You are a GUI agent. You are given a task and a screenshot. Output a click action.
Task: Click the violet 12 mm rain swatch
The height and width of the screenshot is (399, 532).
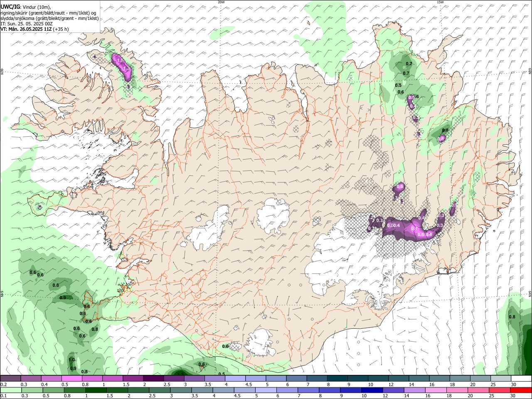click(x=393, y=390)
